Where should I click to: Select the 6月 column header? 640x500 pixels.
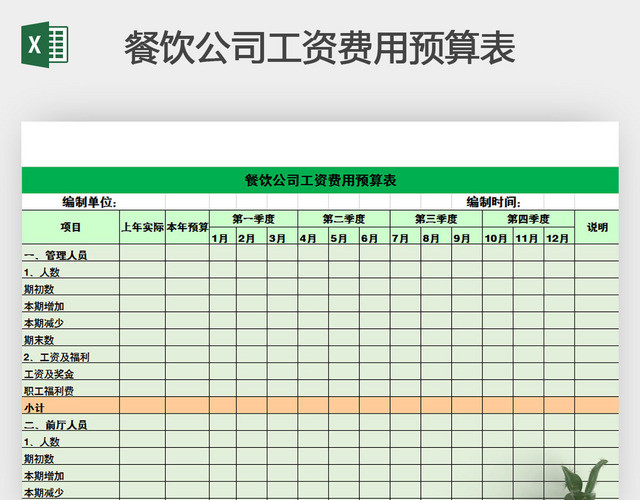(375, 238)
